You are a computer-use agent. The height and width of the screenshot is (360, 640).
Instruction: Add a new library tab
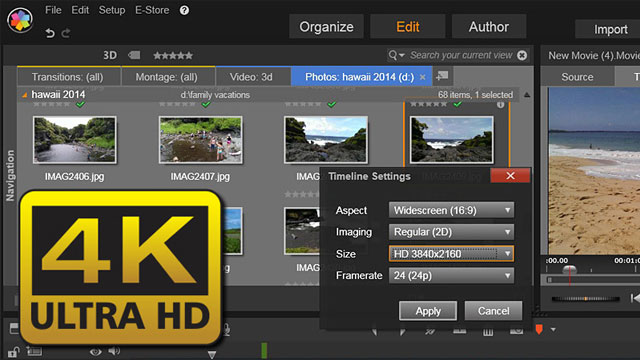point(442,76)
